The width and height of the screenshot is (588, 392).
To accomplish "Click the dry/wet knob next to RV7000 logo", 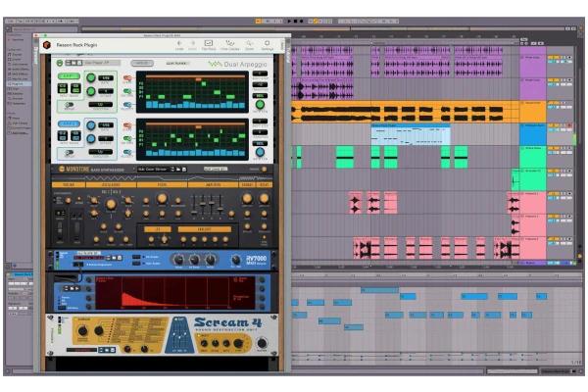I will point(235,260).
